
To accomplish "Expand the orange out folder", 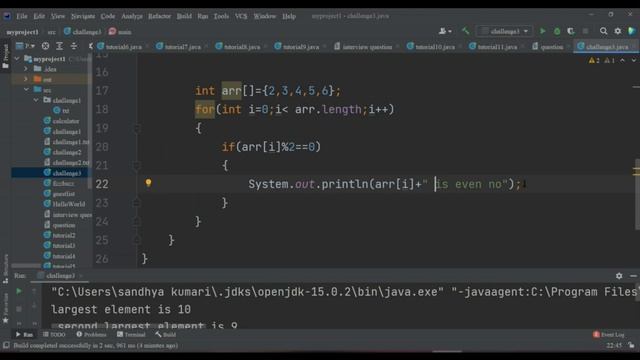I will coord(27,79).
